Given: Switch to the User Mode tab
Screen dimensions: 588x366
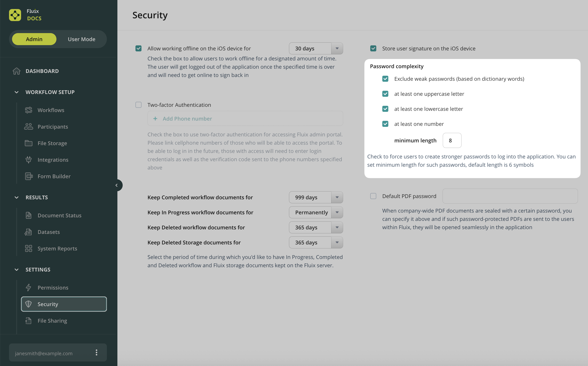Looking at the screenshot, I should tap(82, 39).
